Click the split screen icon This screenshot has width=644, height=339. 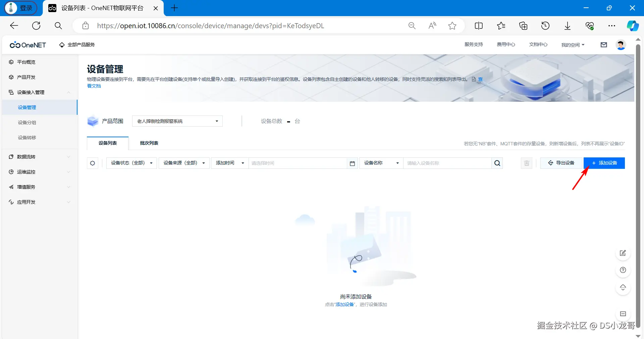(479, 26)
